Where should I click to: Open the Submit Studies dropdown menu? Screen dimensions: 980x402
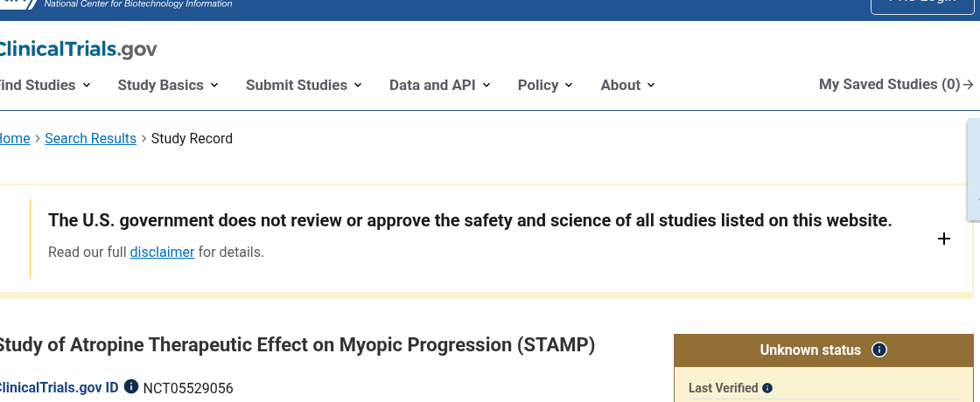[x=304, y=85]
